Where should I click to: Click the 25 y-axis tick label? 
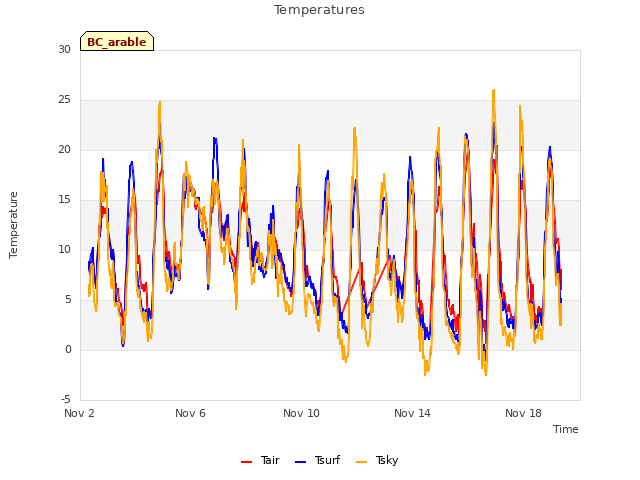point(64,100)
